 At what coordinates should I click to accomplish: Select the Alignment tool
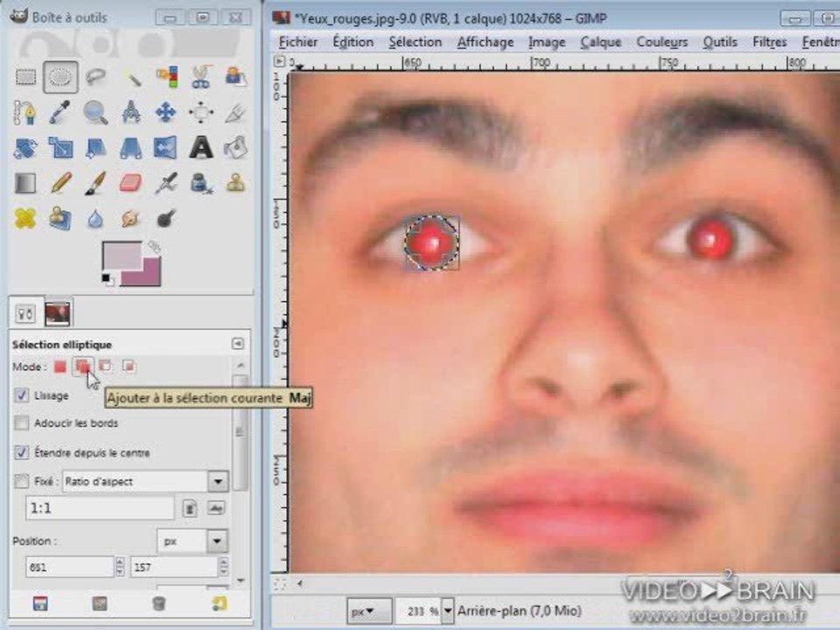click(x=201, y=113)
